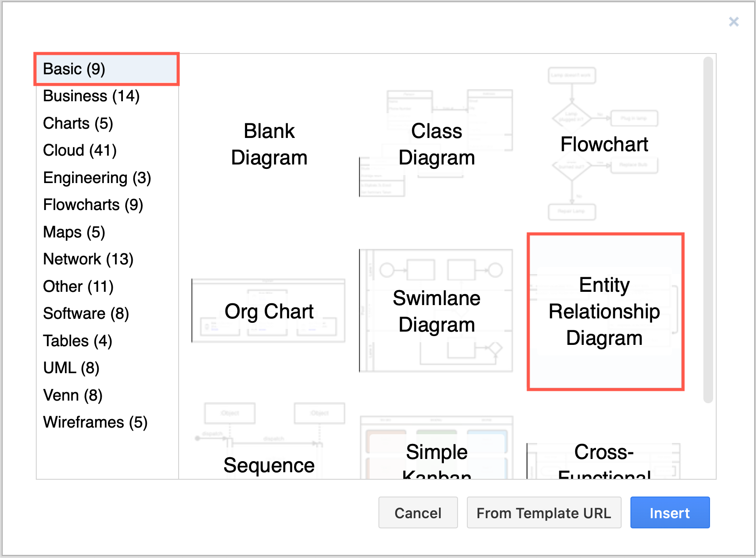Pick the Flowchart template preview
Screen dimensions: 756x558
pyautogui.click(x=604, y=144)
